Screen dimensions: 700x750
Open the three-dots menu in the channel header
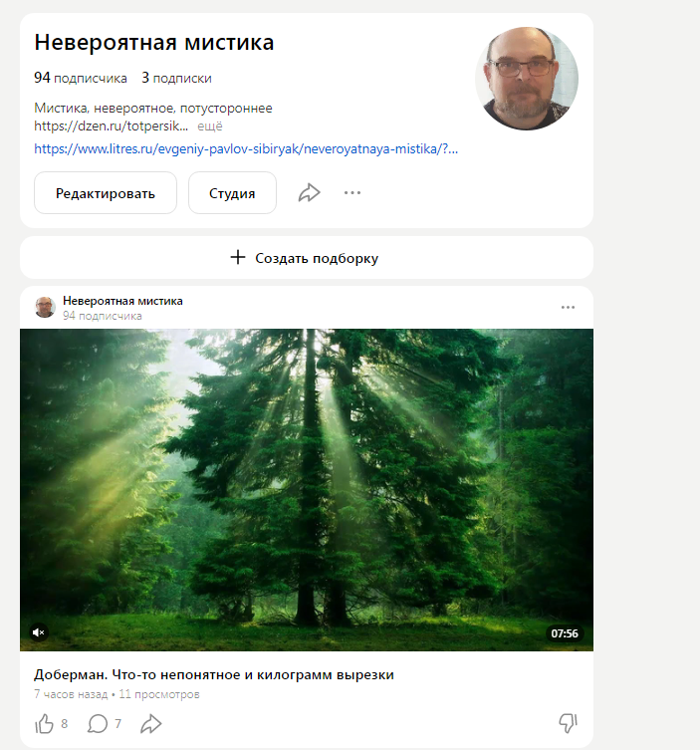click(x=352, y=193)
